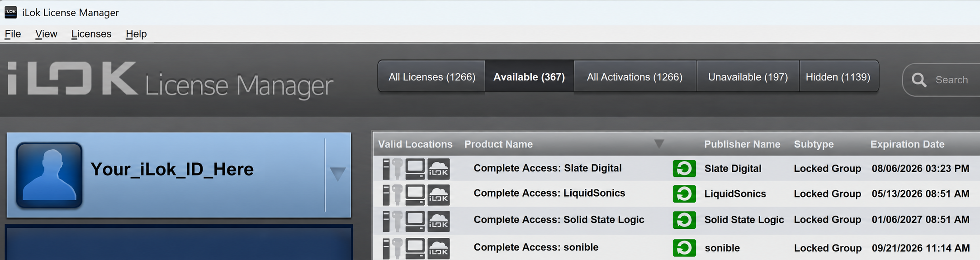Select Complete Access: Slate Digital license

pos(548,168)
